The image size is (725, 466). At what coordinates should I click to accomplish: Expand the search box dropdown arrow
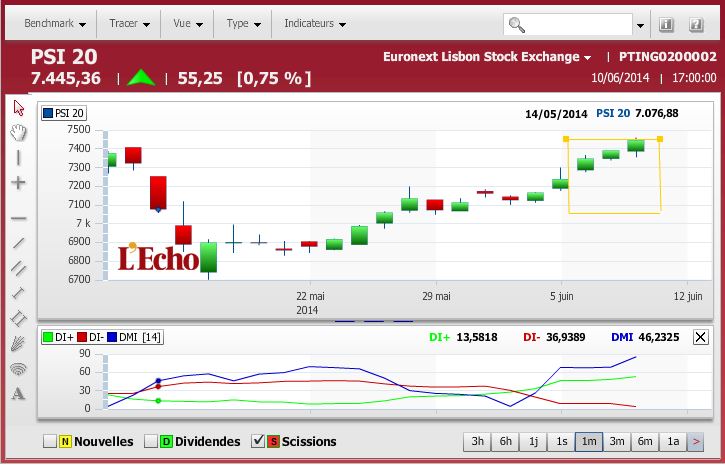[640, 25]
